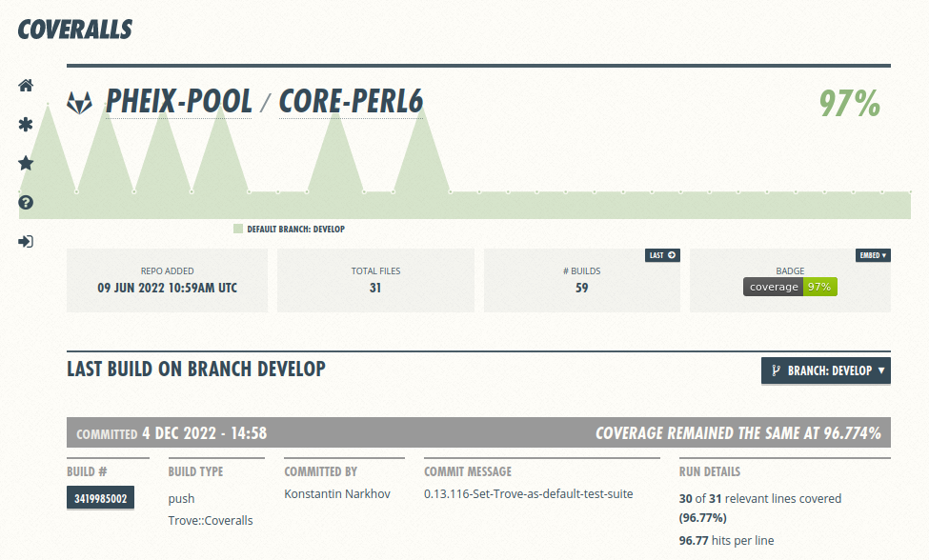Click the TOTAL FILES 31 tile

pyautogui.click(x=375, y=280)
